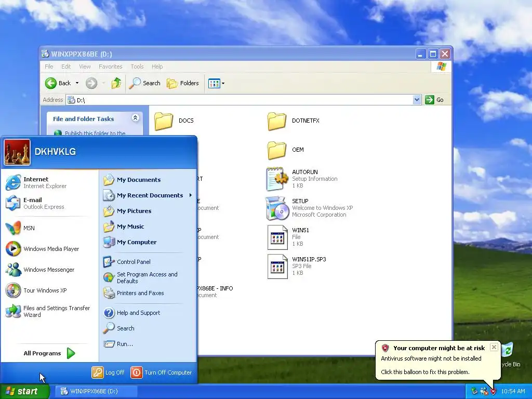
Task: Select the WIN51IP.SP3 file
Action: 297,267
